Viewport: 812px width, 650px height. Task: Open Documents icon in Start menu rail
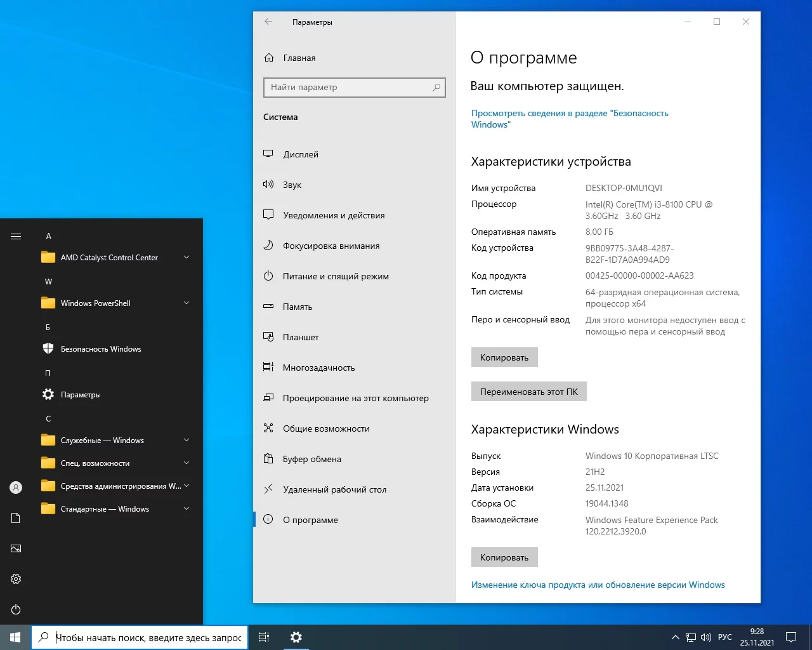tap(16, 518)
